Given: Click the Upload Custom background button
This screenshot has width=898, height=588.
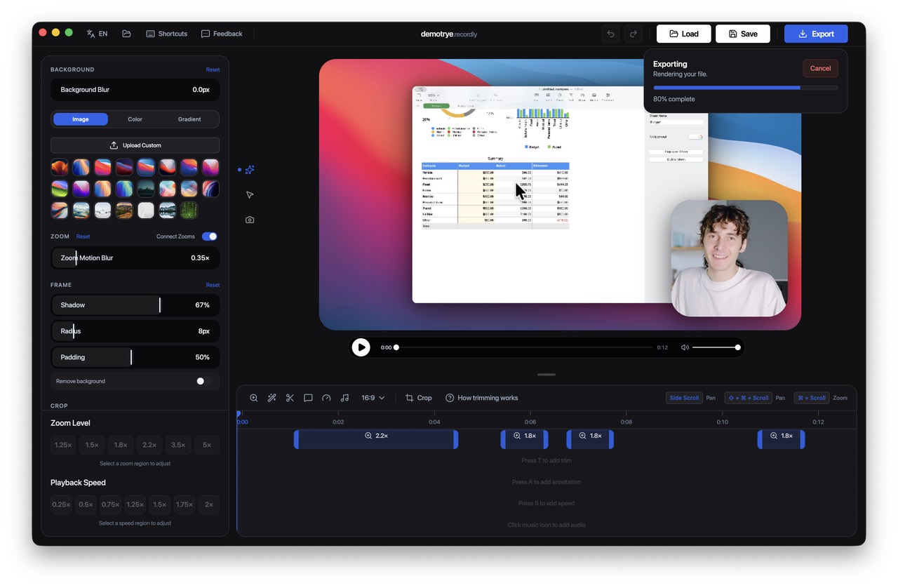Looking at the screenshot, I should pyautogui.click(x=135, y=145).
